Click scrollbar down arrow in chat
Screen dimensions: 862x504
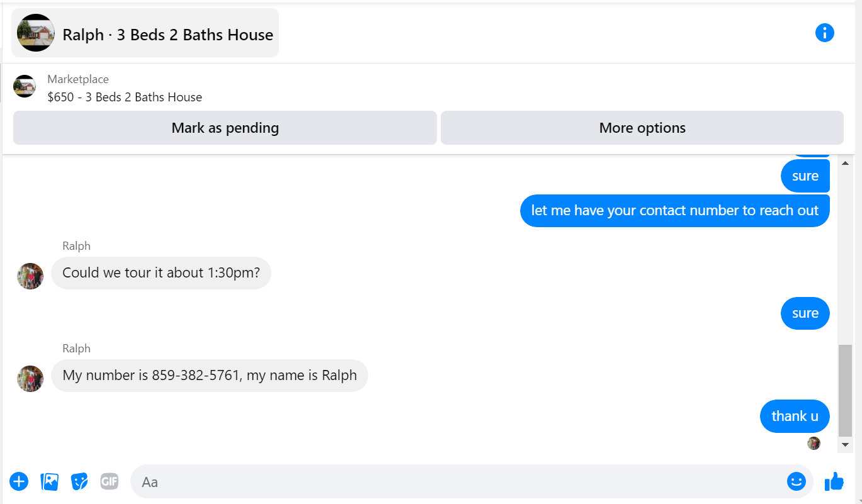pyautogui.click(x=846, y=445)
